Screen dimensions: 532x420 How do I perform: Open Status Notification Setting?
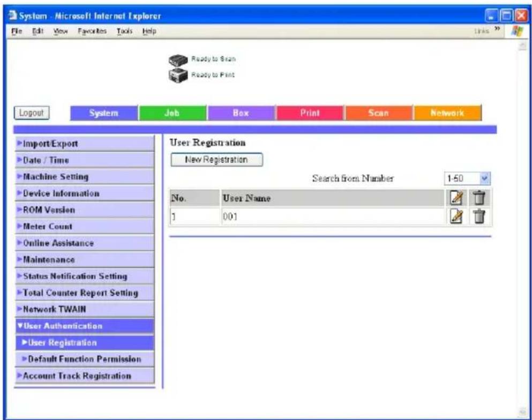[x=85, y=276]
